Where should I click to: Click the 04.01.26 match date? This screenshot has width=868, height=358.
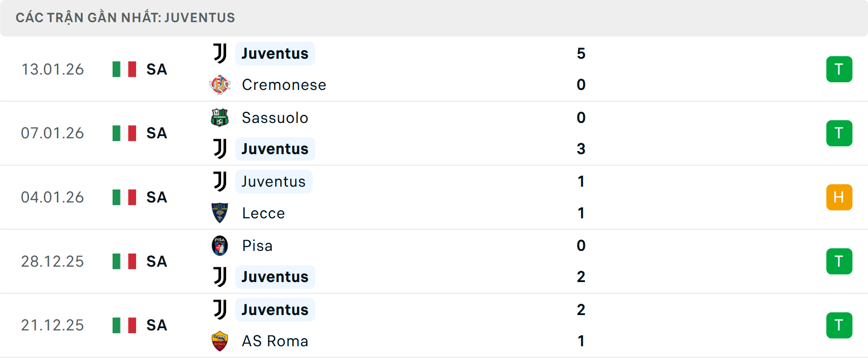click(x=52, y=198)
